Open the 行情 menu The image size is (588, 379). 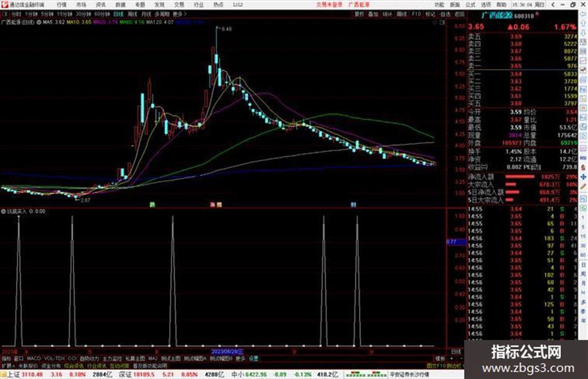pyautogui.click(x=62, y=4)
